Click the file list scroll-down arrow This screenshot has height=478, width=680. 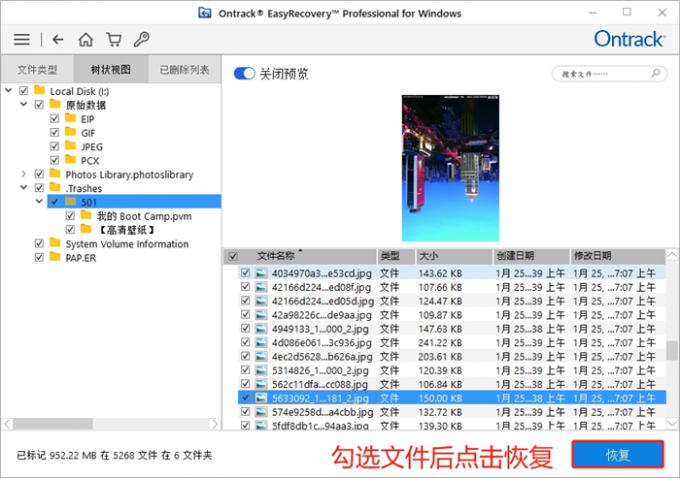point(672,423)
